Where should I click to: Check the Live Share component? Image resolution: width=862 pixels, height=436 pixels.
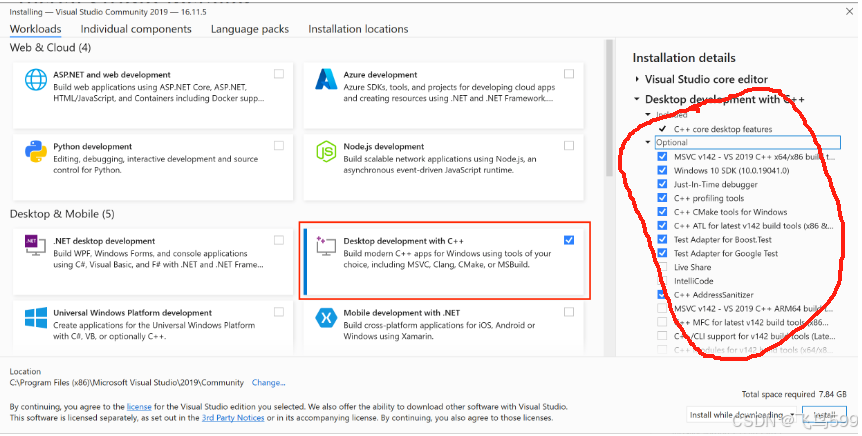pyautogui.click(x=662, y=267)
